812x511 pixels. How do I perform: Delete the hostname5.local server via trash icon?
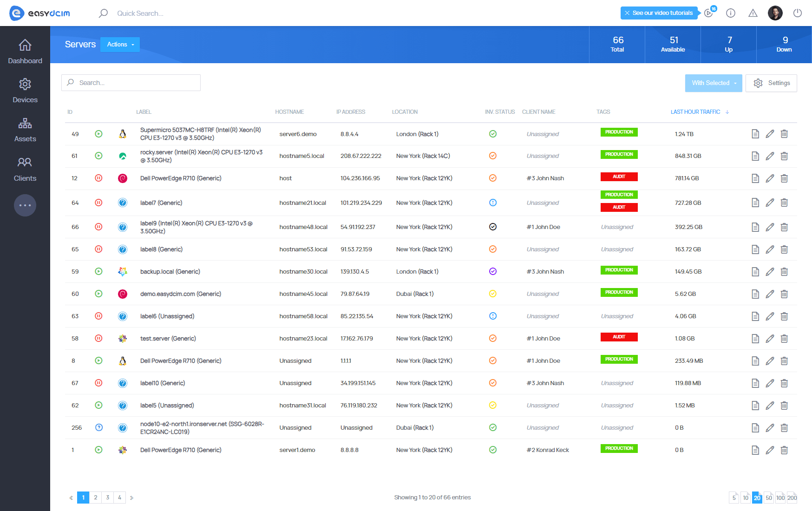point(784,156)
